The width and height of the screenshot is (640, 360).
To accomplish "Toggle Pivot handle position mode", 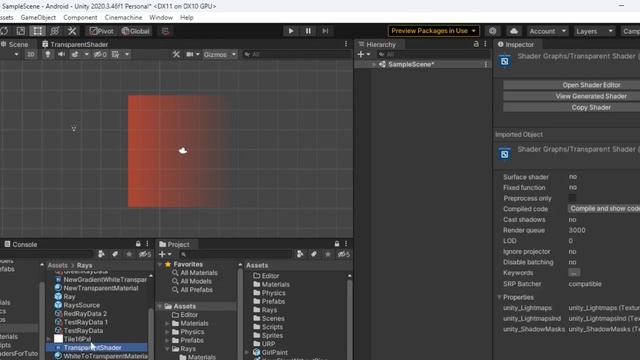I will (x=101, y=31).
